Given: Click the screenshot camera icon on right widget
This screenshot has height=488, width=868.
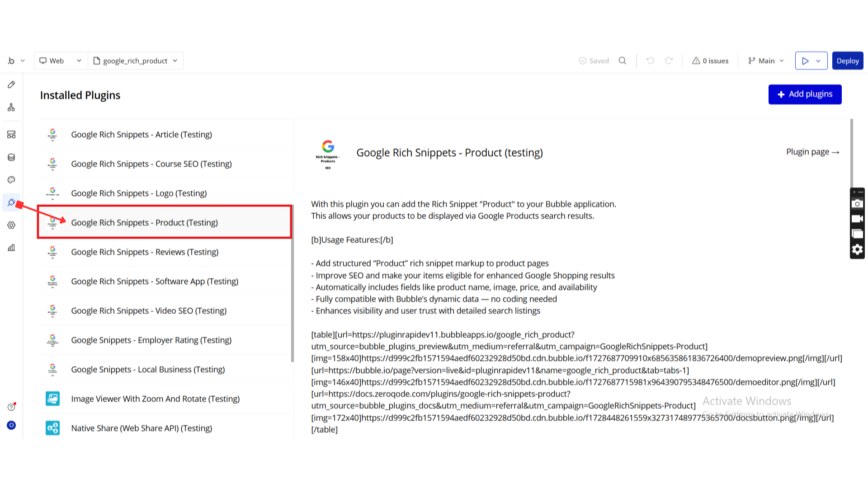Looking at the screenshot, I should pos(857,204).
